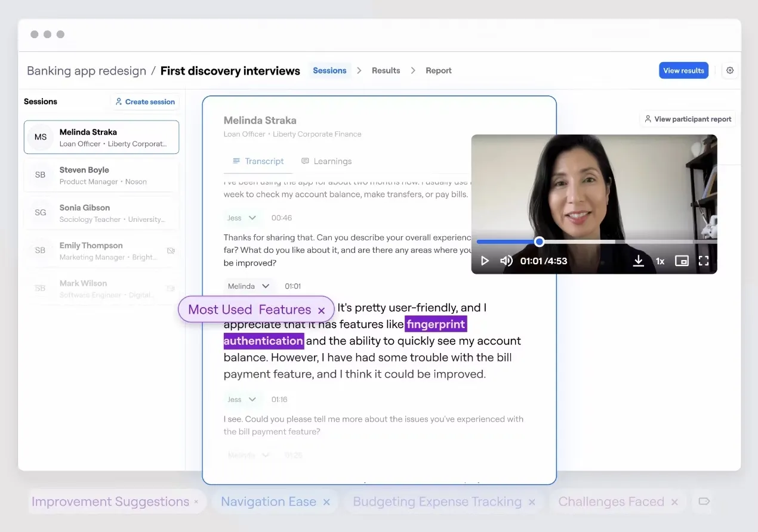Download the session video

point(638,261)
